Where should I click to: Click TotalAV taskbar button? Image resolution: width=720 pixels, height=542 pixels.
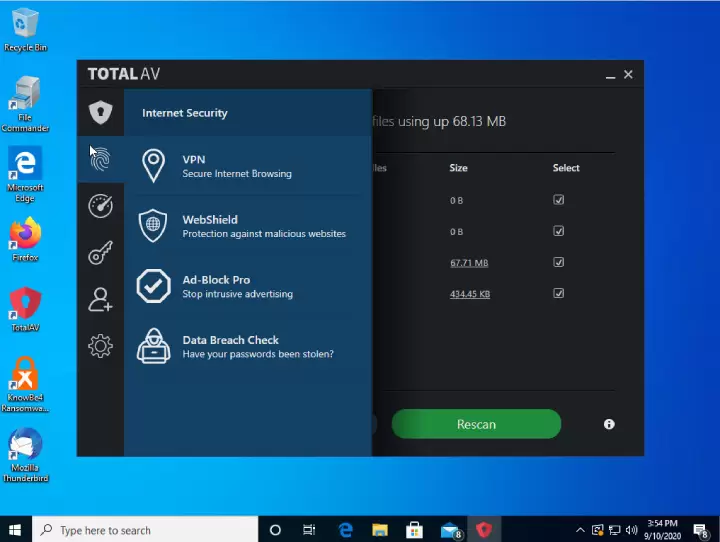tap(484, 531)
